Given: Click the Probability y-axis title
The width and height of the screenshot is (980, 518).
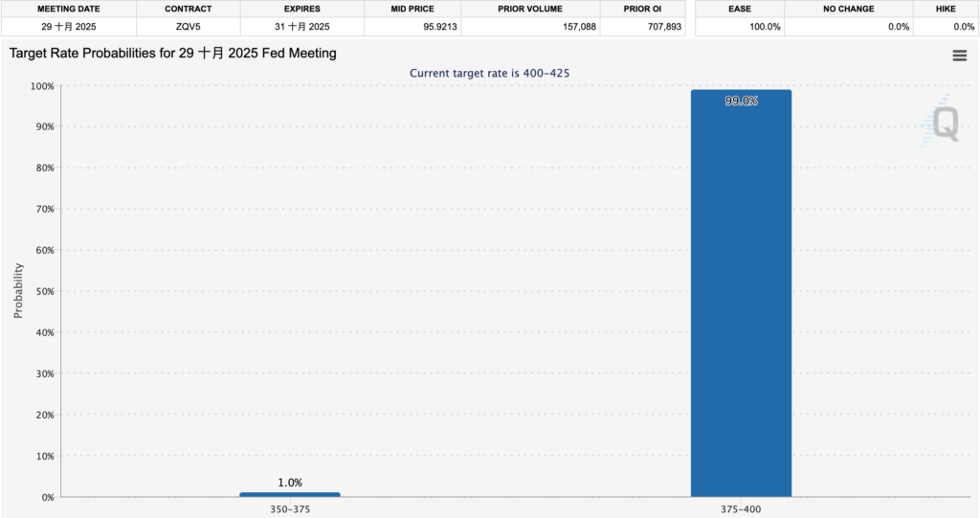Looking at the screenshot, I should pyautogui.click(x=18, y=291).
